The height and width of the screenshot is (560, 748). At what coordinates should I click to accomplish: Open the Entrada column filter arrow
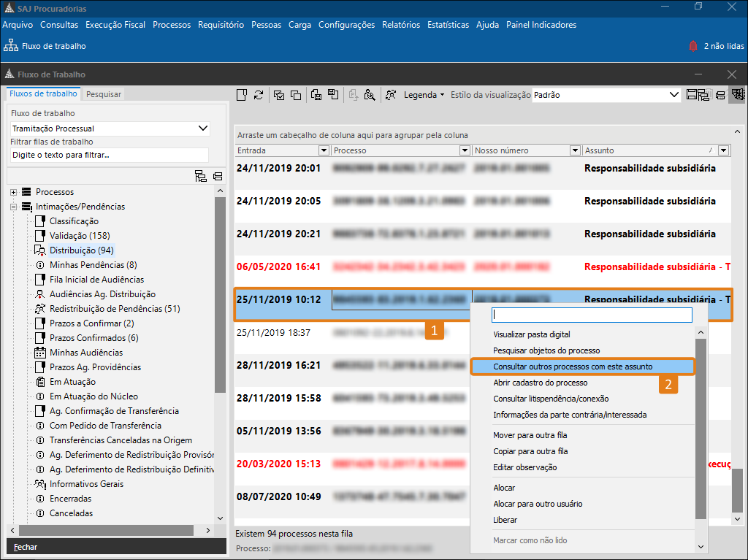coord(324,150)
